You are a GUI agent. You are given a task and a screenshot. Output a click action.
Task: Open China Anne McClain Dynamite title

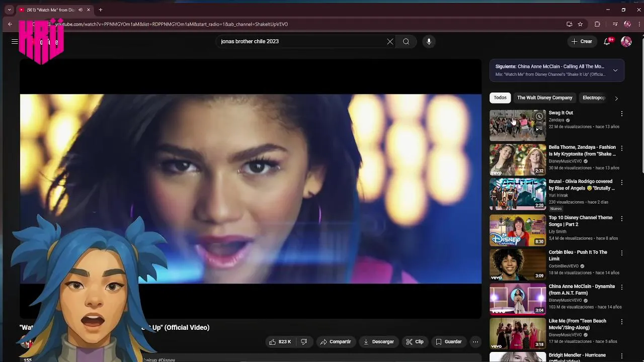582,290
